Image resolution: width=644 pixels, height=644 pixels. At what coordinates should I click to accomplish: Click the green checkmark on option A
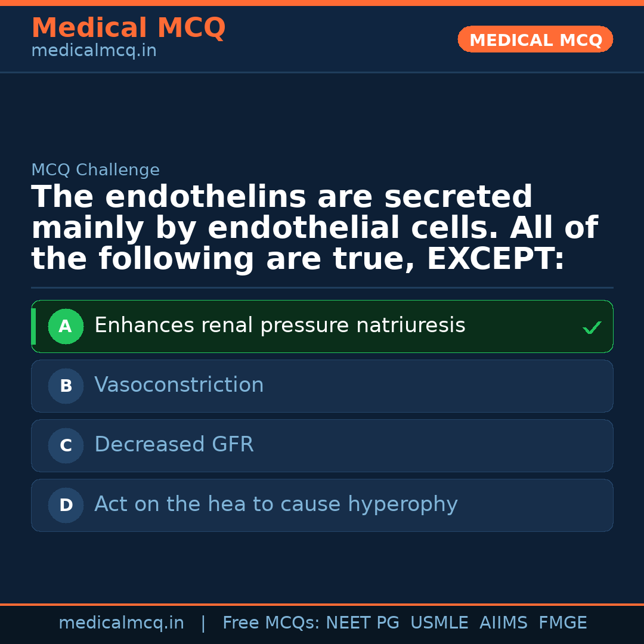click(592, 327)
